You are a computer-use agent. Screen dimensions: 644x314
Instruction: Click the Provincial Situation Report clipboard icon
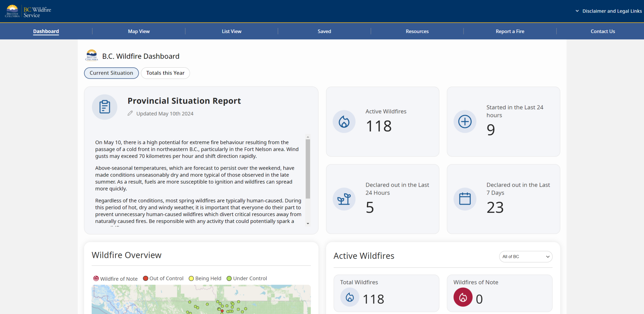pyautogui.click(x=104, y=107)
